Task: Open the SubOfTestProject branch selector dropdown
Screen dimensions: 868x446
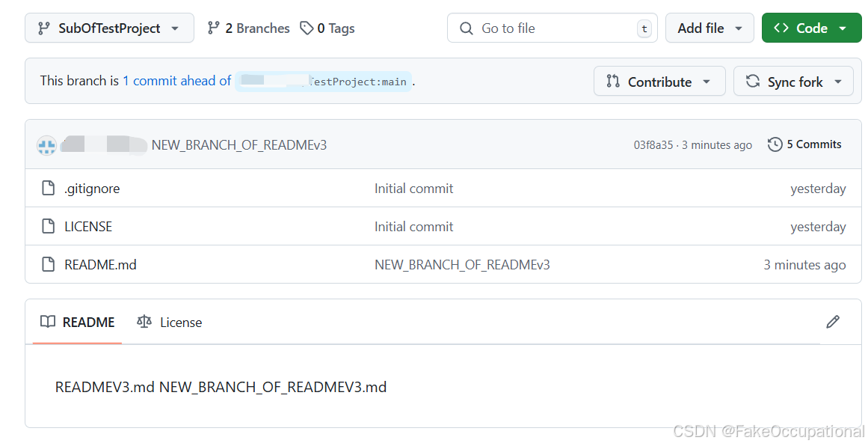Action: 109,28
